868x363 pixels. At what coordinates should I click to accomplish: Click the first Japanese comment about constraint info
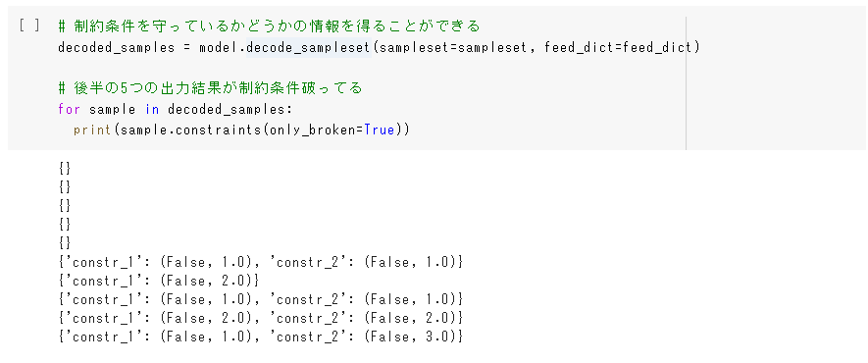269,26
